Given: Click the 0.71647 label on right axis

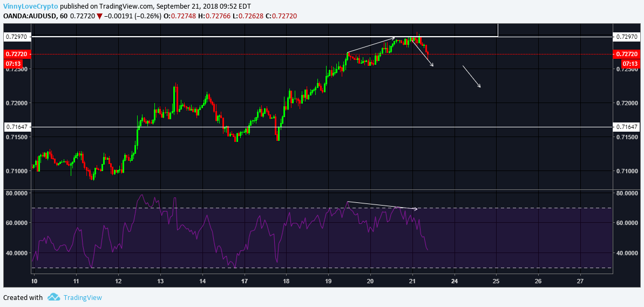Looking at the screenshot, I should click(x=625, y=127).
